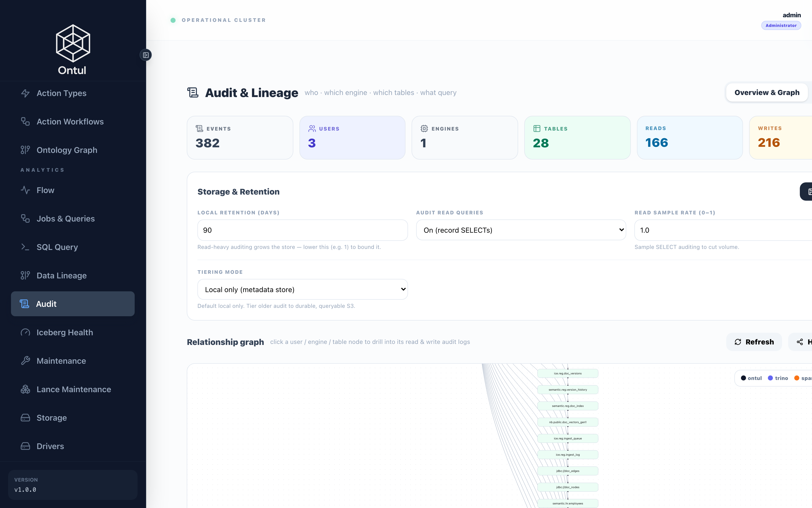Open the Audit Read Queries dropdown

[521, 230]
